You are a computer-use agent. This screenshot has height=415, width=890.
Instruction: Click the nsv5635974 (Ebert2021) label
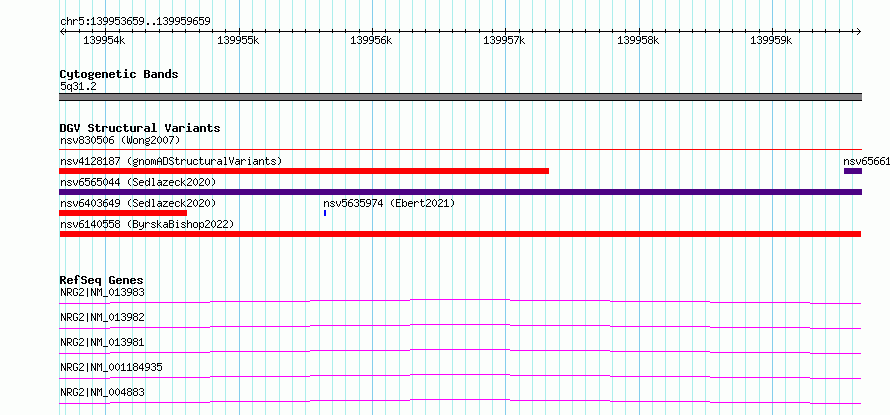pos(389,203)
